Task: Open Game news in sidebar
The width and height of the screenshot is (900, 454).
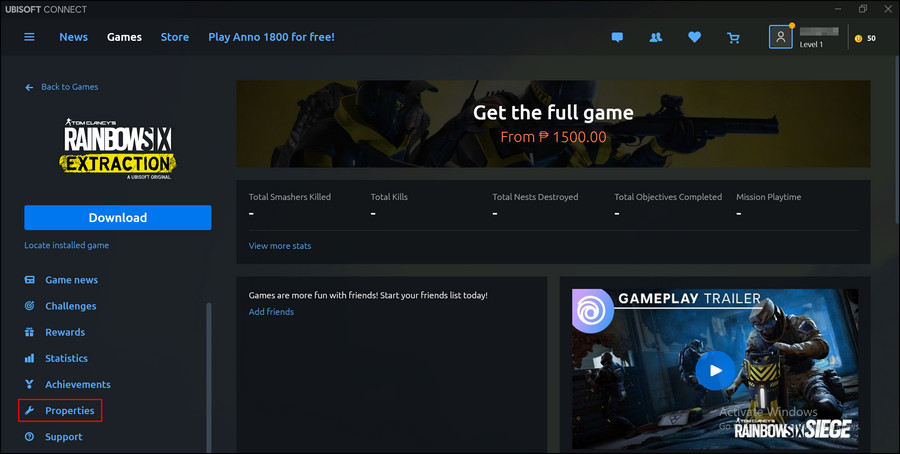Action: [x=71, y=280]
